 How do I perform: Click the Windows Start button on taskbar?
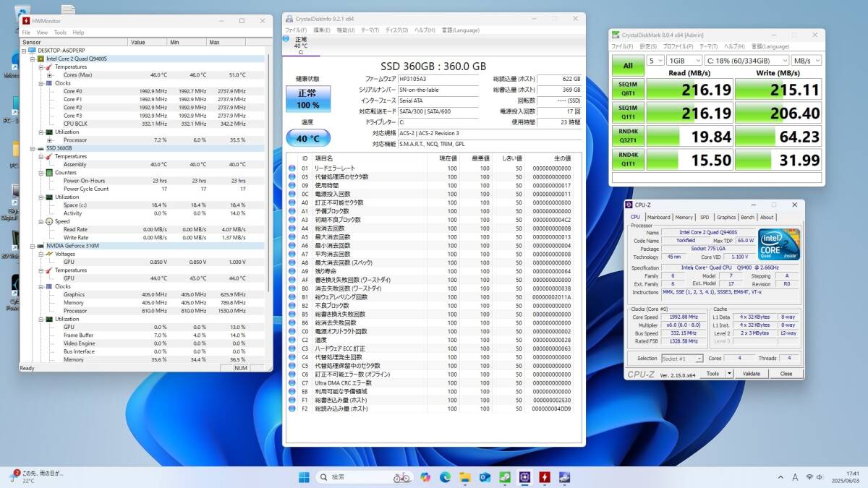(304, 477)
